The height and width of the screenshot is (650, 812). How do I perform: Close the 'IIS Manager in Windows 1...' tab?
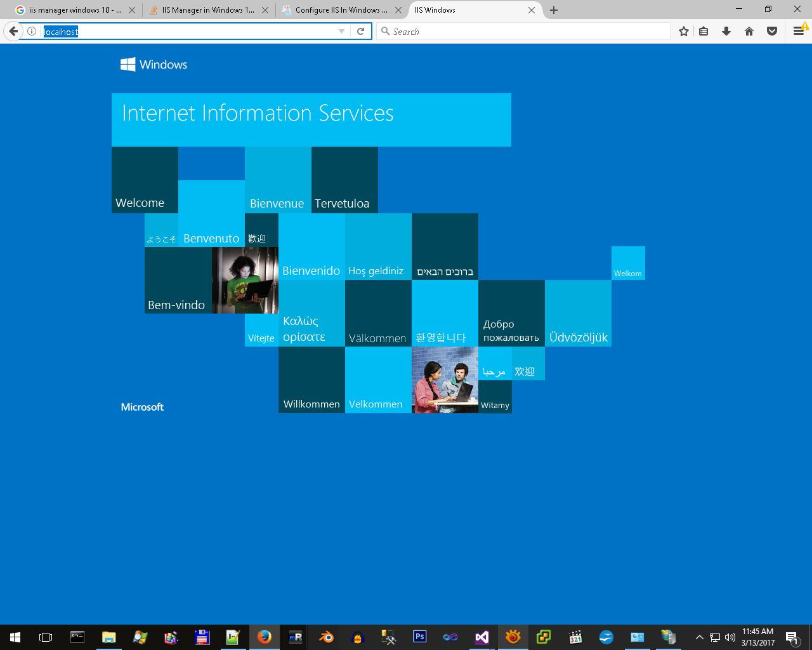coord(265,10)
